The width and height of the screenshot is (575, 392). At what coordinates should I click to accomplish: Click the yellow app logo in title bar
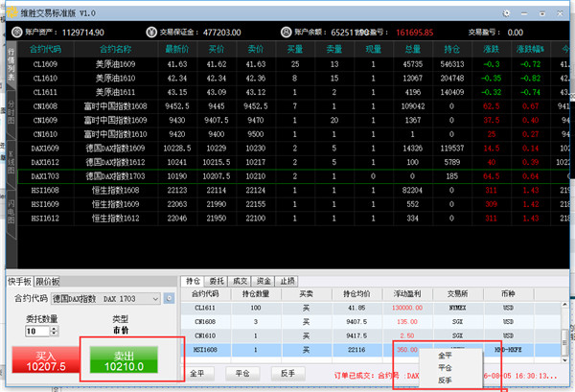12,12
